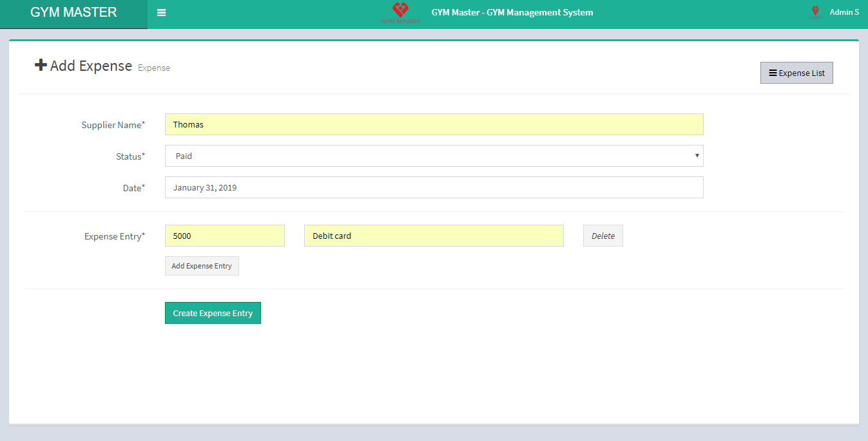Click the admin avatar icon
Viewport: 868px width, 441px height.
(x=815, y=12)
